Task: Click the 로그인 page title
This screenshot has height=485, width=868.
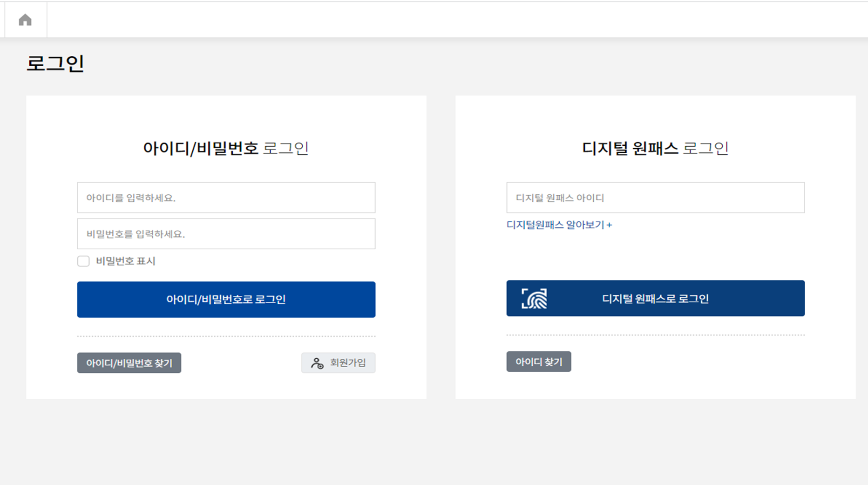Action: pyautogui.click(x=55, y=63)
